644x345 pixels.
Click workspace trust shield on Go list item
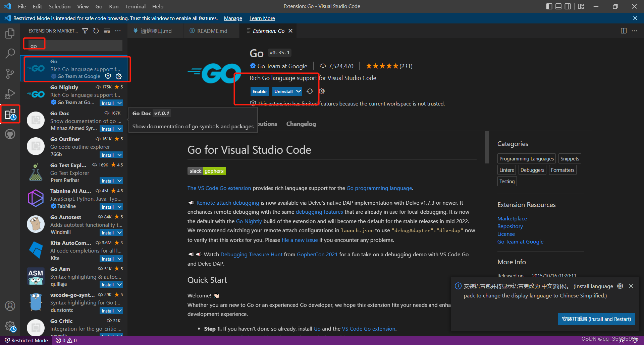click(108, 76)
